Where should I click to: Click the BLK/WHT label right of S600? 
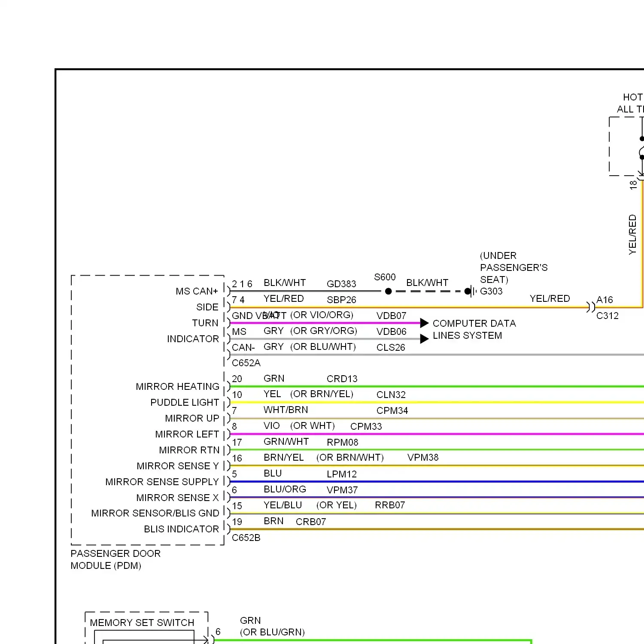pyautogui.click(x=427, y=283)
